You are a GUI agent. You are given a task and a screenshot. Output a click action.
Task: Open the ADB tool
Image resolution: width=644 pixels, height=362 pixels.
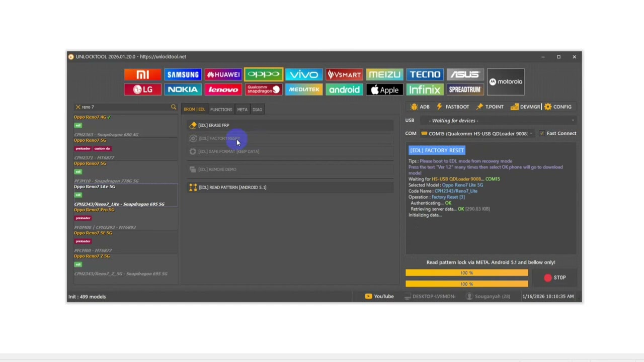420,107
